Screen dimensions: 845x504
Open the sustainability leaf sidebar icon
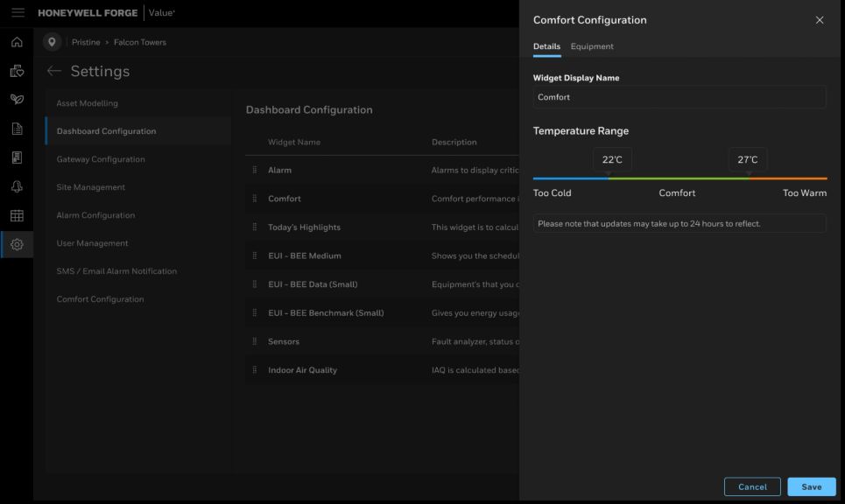click(17, 100)
